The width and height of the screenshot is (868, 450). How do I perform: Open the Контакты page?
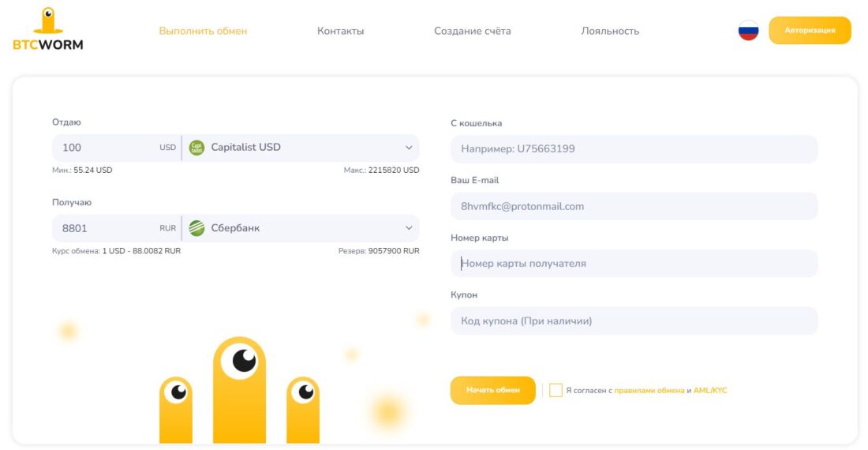click(x=340, y=31)
